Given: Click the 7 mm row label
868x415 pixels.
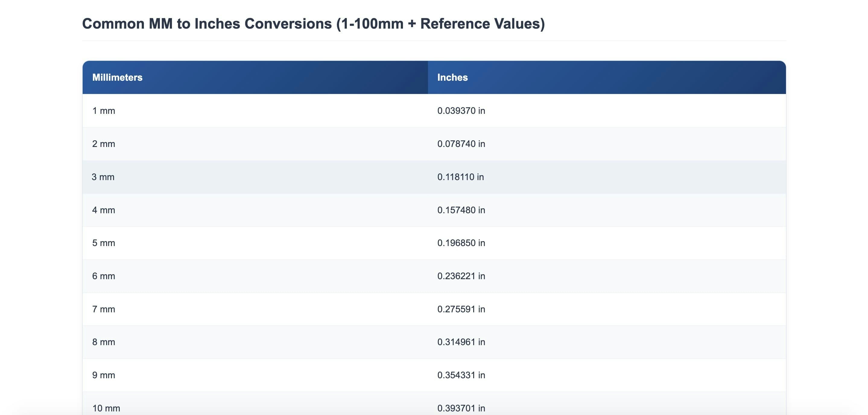Looking at the screenshot, I should [103, 309].
